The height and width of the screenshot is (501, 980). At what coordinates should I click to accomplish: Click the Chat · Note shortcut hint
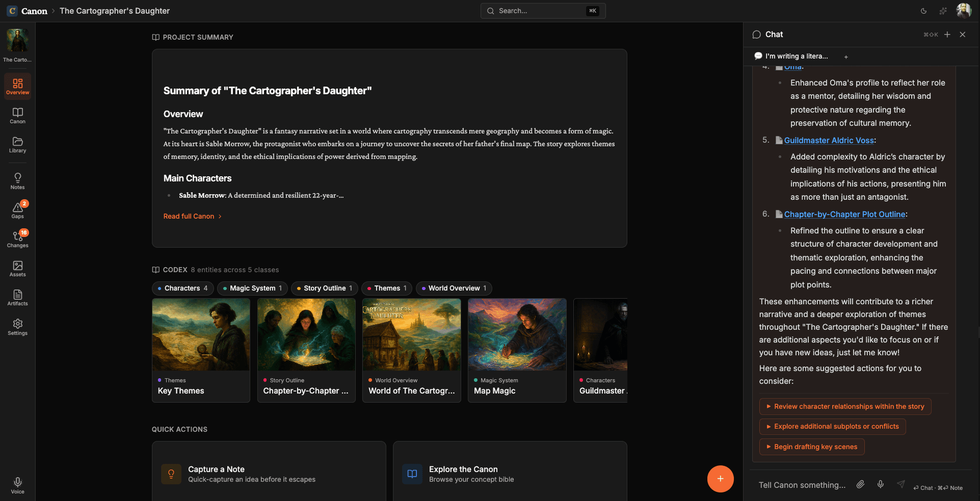point(938,488)
